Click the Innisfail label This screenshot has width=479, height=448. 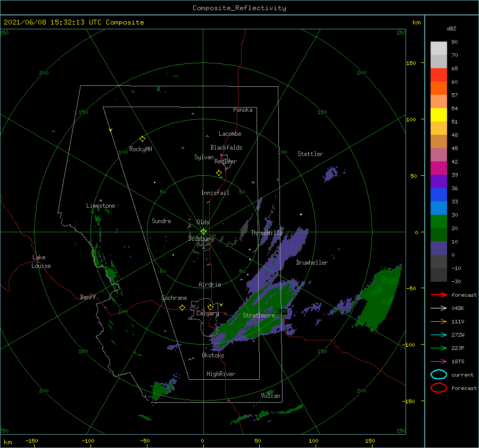(215, 193)
